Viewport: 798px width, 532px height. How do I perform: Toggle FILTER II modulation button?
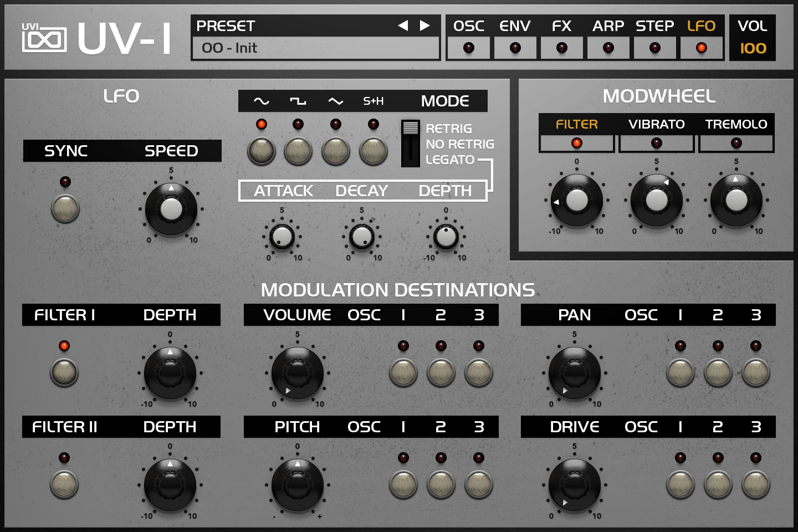64,484
